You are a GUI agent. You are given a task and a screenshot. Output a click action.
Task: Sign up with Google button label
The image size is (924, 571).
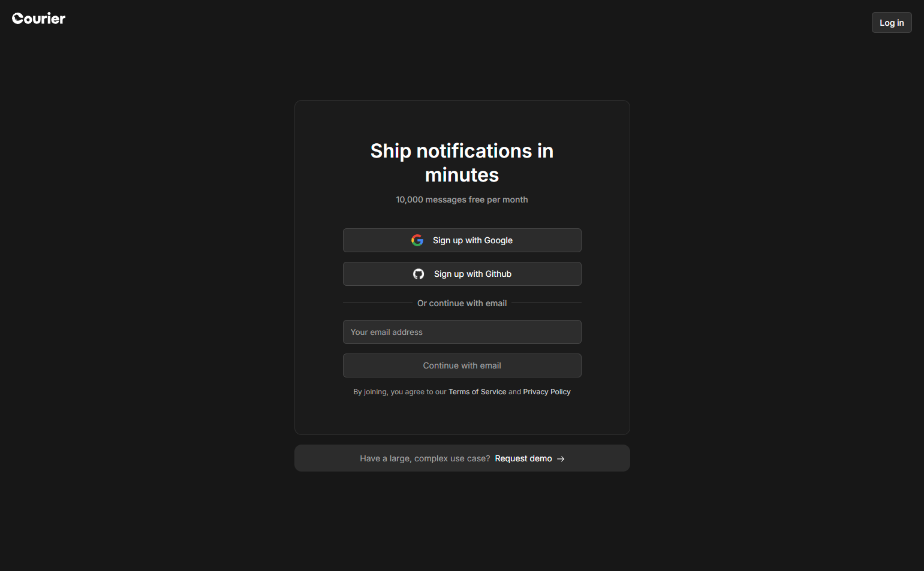[472, 240]
